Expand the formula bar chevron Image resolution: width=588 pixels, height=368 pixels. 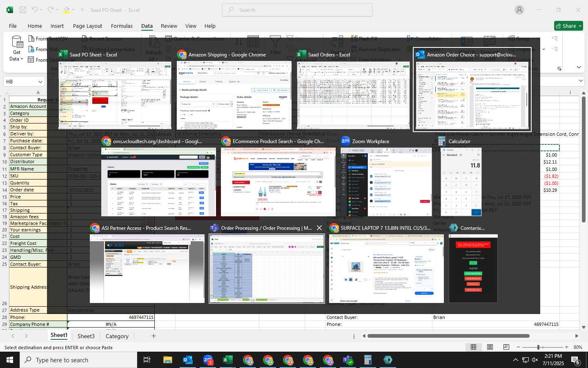pyautogui.click(x=581, y=81)
